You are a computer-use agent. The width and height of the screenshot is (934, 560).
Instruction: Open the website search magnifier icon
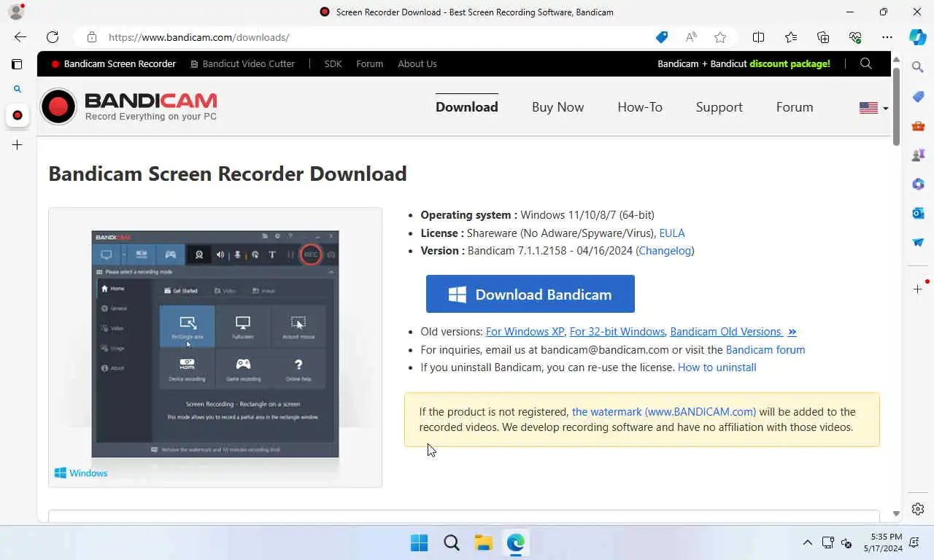(x=866, y=64)
